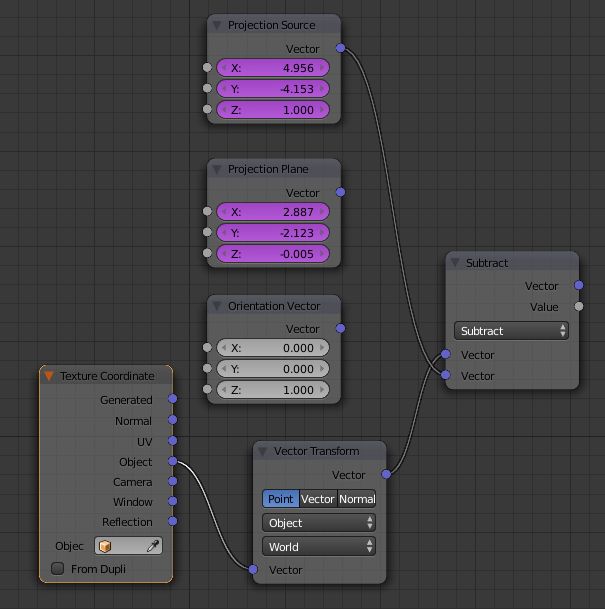Click Projection Source Z input socket

[207, 109]
